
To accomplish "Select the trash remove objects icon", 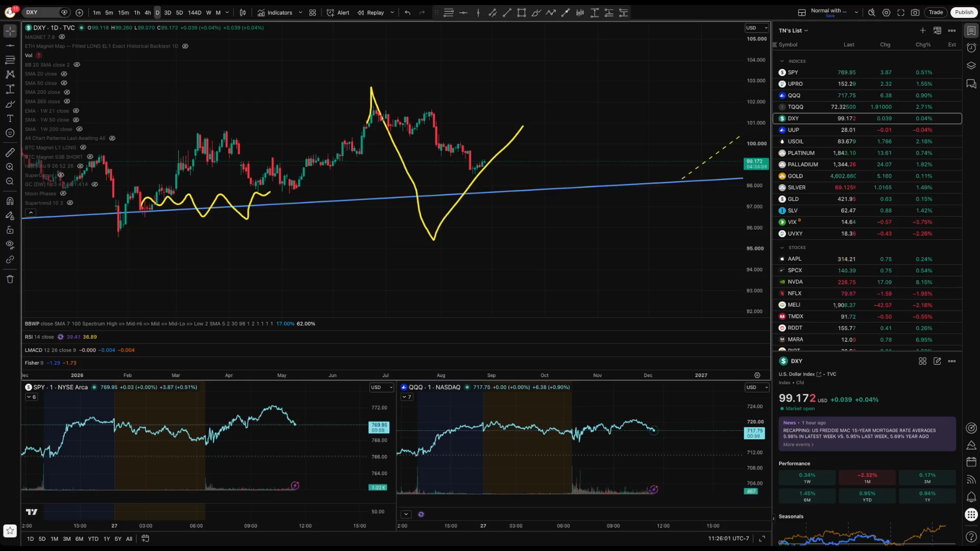I will tap(10, 279).
